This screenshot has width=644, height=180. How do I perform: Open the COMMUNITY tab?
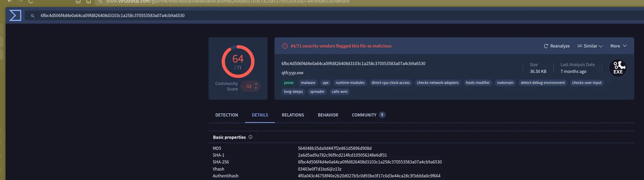click(x=368, y=115)
